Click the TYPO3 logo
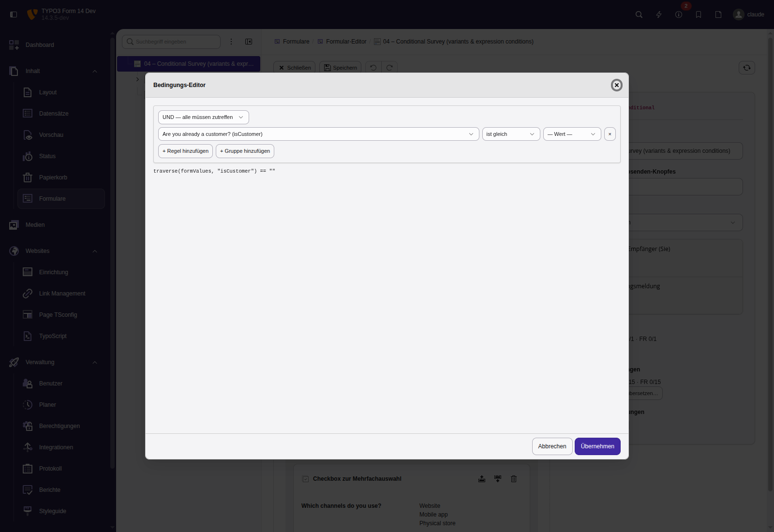 click(x=32, y=15)
